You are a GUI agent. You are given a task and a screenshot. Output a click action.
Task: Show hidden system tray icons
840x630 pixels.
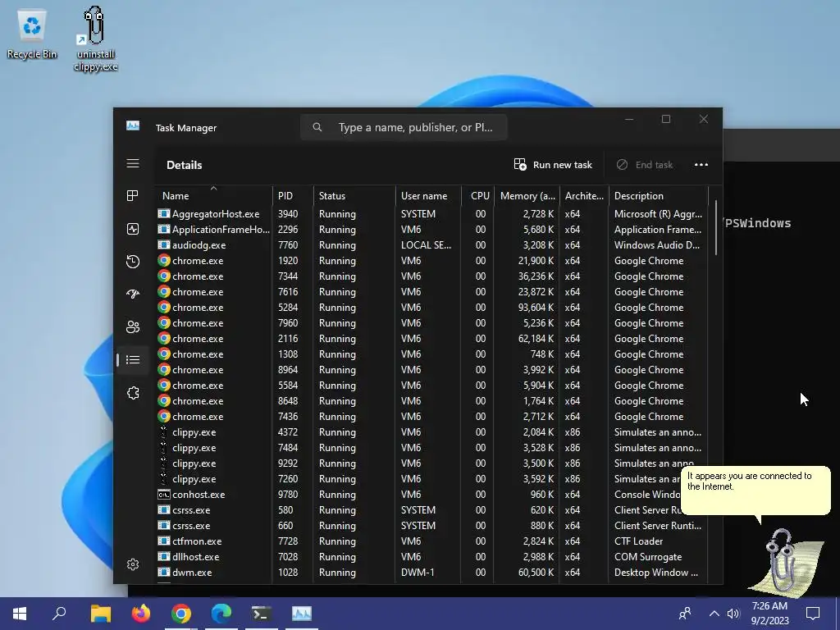714,614
